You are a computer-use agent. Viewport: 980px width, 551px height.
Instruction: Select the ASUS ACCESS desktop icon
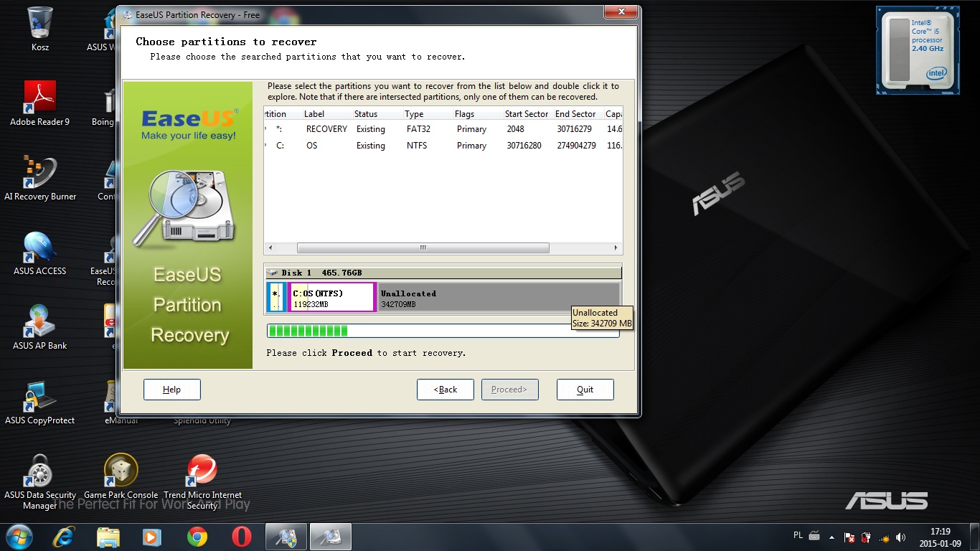pos(40,253)
